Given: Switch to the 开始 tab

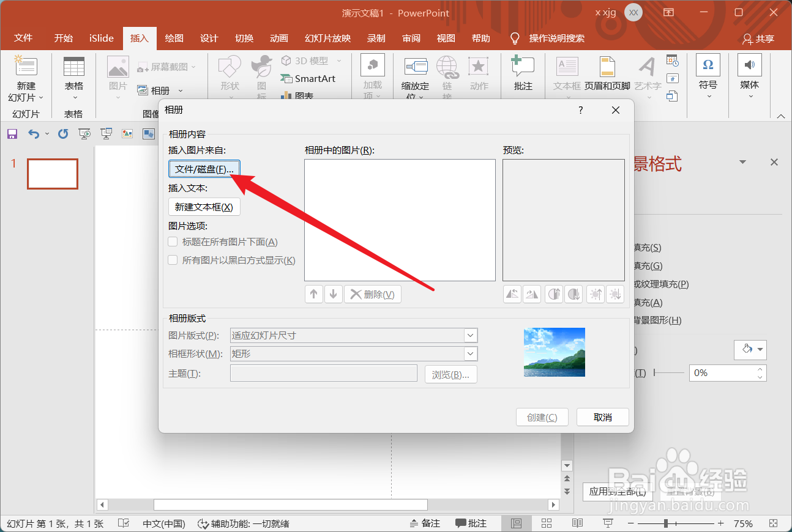Looking at the screenshot, I should (x=63, y=38).
